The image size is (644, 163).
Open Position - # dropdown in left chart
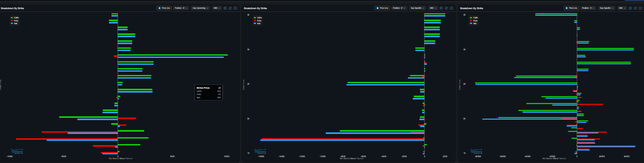tap(181, 8)
